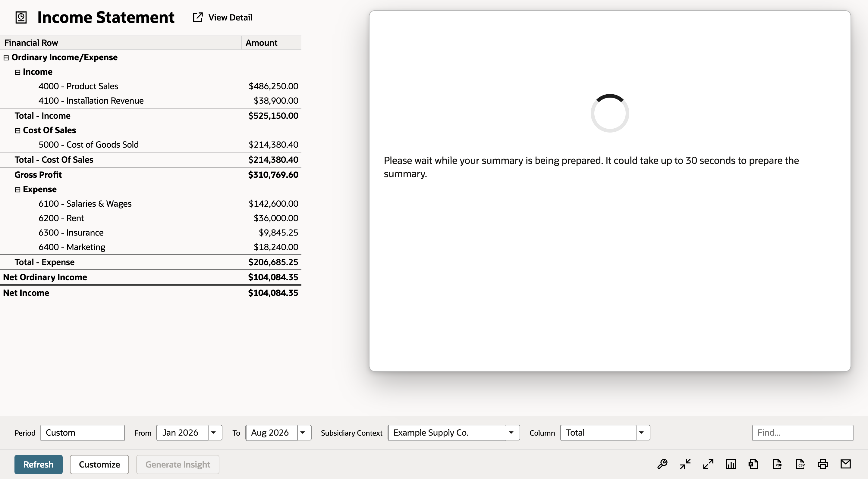This screenshot has width=868, height=479.
Task: Select the 6400 - Marketing row
Action: pyautogui.click(x=151, y=247)
